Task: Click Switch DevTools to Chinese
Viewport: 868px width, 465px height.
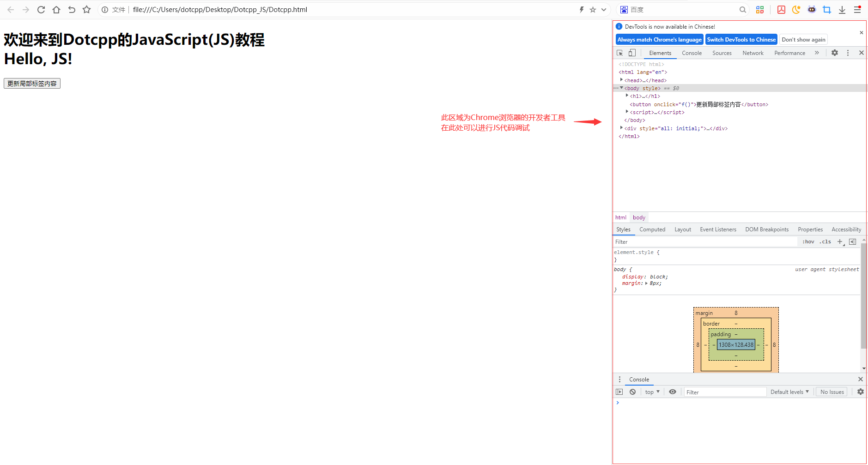Action: [x=741, y=39]
